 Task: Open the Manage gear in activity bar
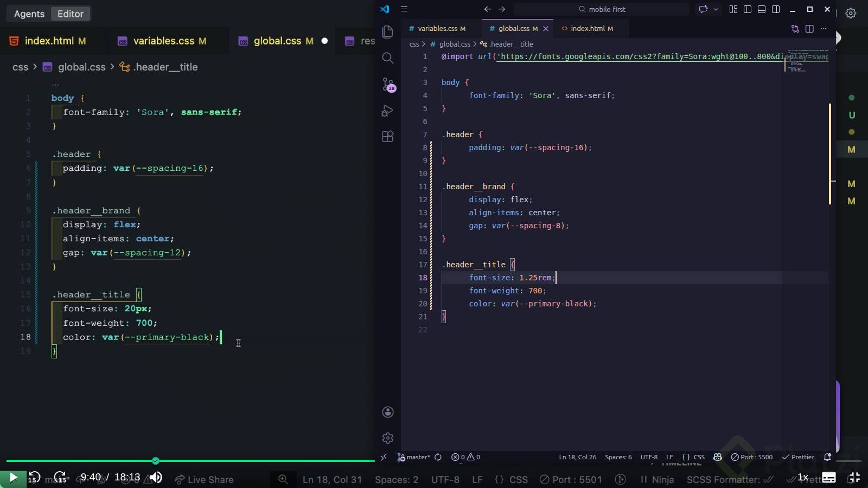coord(387,438)
